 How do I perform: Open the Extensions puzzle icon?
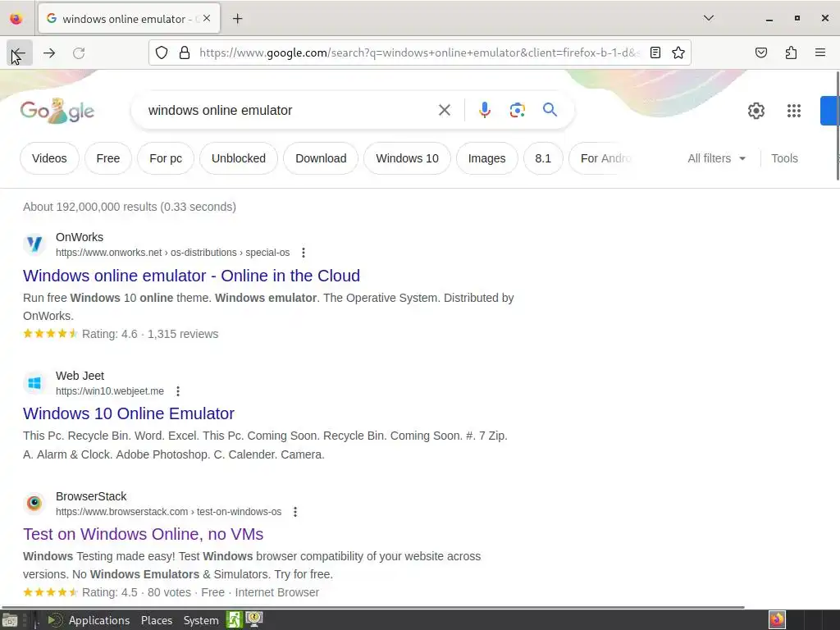click(x=791, y=52)
